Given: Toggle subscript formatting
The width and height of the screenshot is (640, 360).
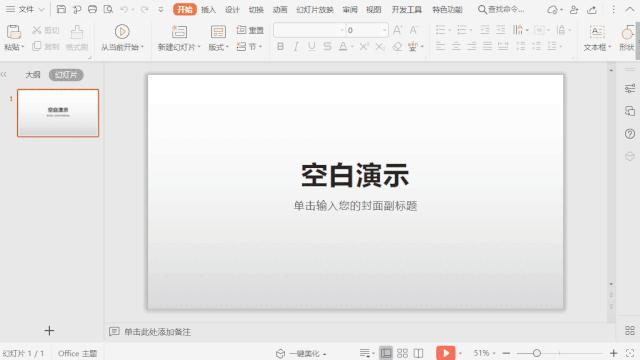Looking at the screenshot, I should tap(380, 47).
